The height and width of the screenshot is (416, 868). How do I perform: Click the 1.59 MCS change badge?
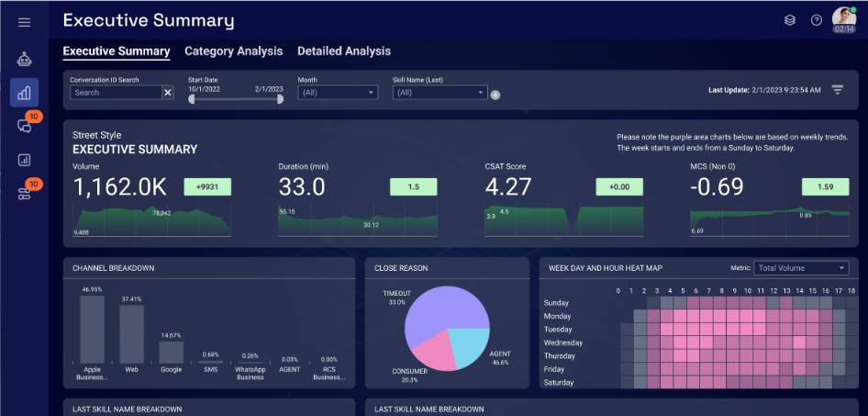click(826, 186)
